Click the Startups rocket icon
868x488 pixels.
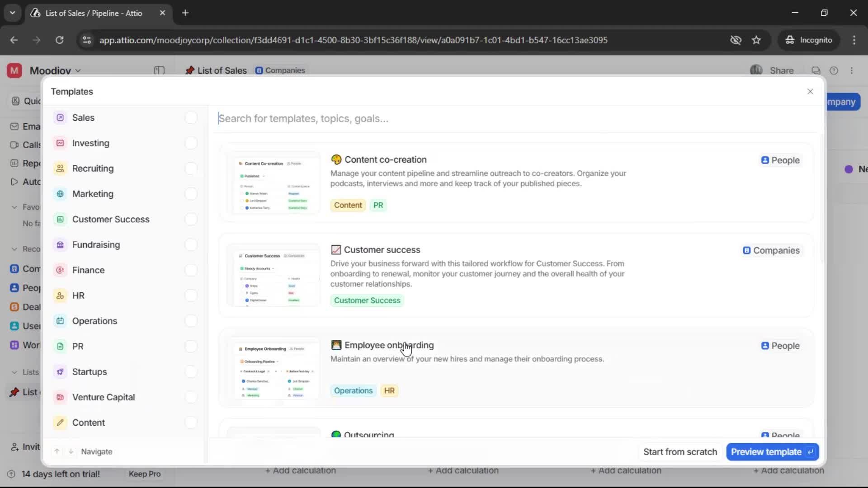point(60,372)
